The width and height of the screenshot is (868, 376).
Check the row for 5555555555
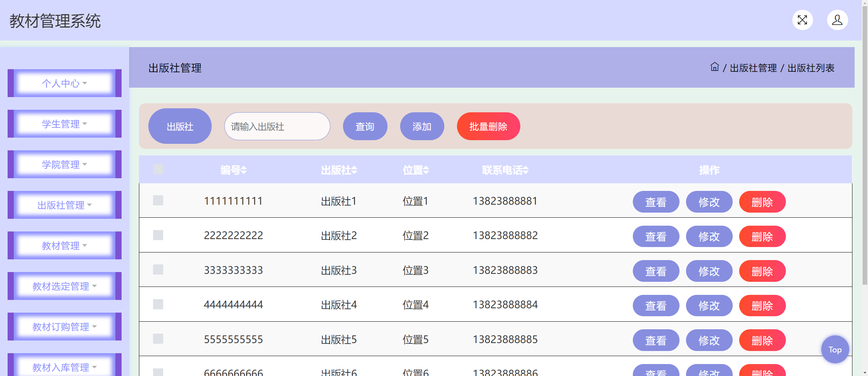(158, 339)
